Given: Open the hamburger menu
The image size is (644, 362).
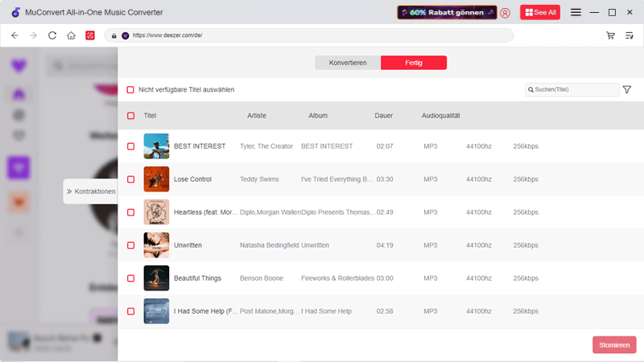Looking at the screenshot, I should [x=576, y=12].
